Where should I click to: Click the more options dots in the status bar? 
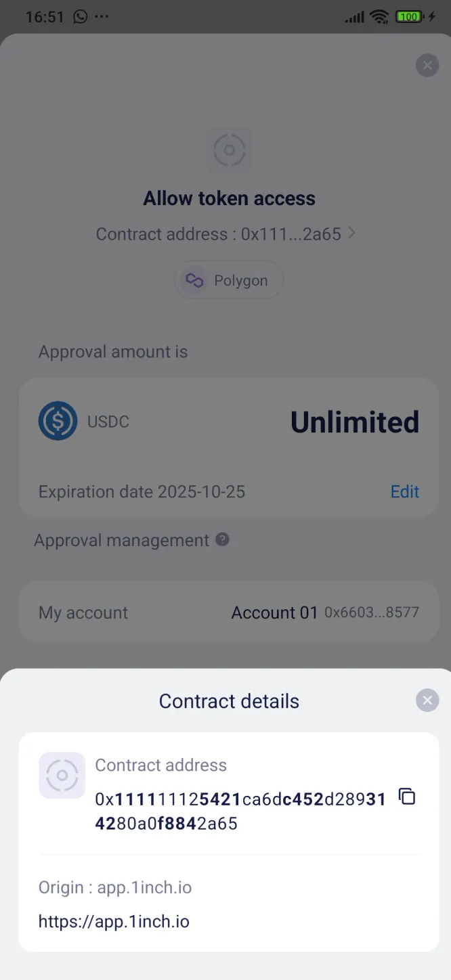point(102,16)
